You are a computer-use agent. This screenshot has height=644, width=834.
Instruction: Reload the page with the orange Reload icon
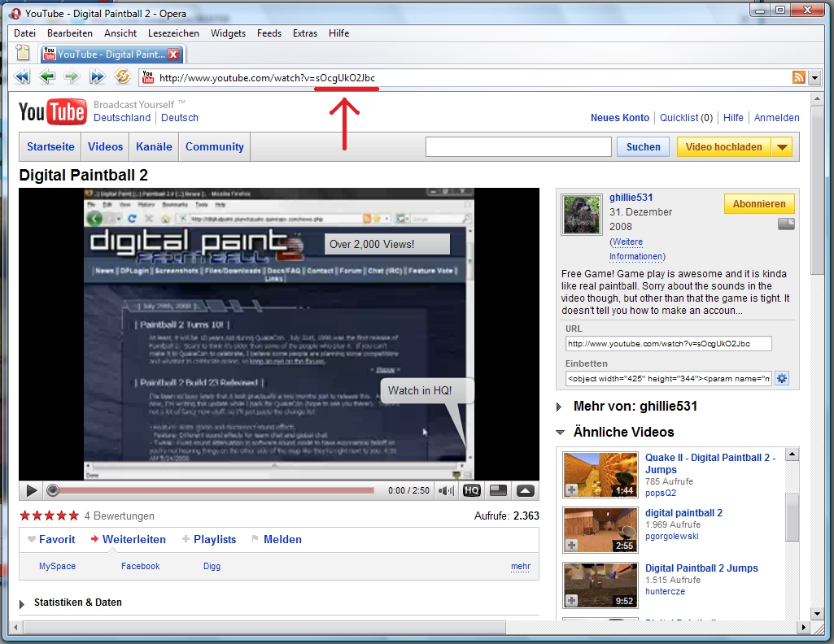pos(122,77)
